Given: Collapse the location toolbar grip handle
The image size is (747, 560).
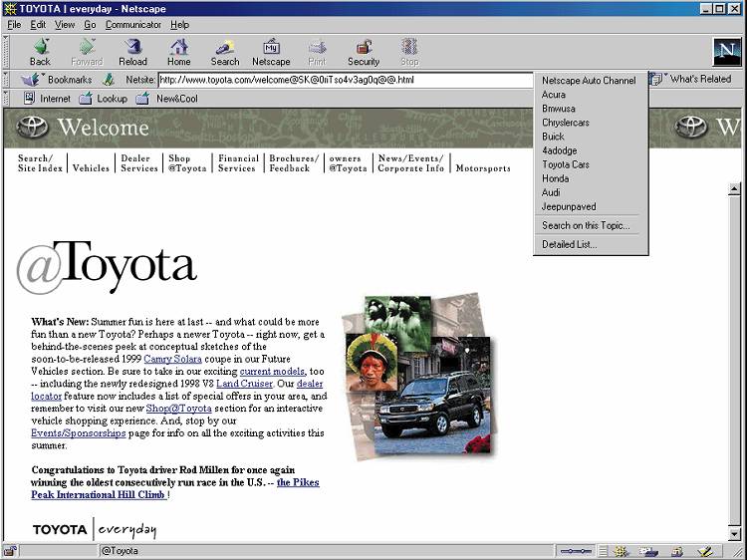Looking at the screenshot, I should pyautogui.click(x=5, y=79).
